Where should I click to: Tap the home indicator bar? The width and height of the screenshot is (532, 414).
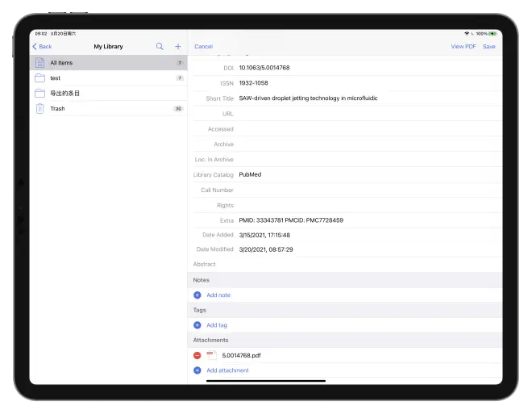pos(266,381)
